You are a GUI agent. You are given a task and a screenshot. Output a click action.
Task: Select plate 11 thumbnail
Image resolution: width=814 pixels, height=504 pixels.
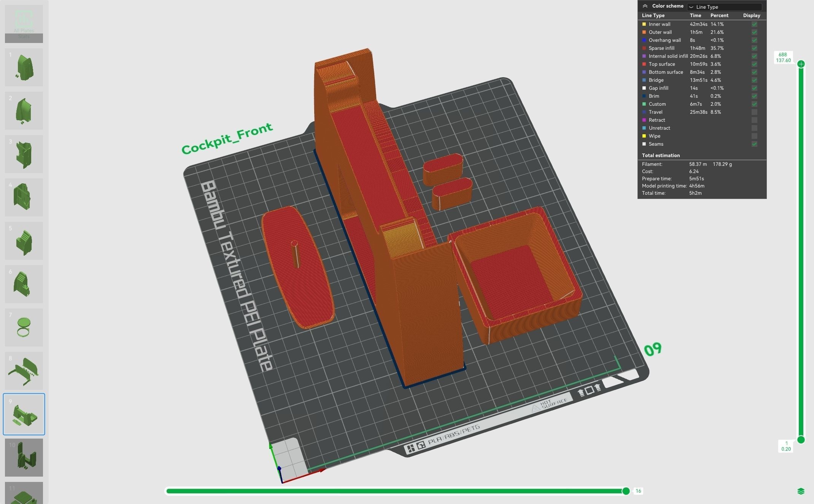pyautogui.click(x=24, y=493)
